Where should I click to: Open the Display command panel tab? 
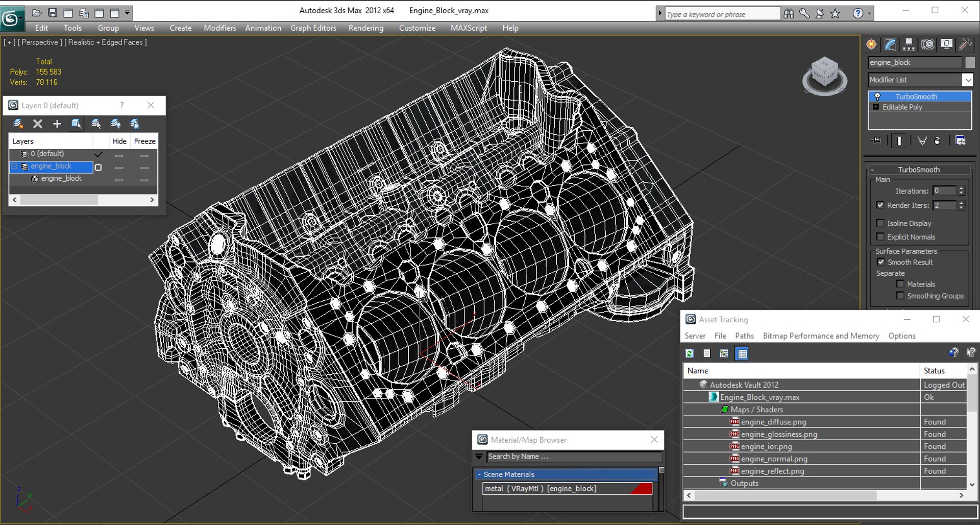946,44
